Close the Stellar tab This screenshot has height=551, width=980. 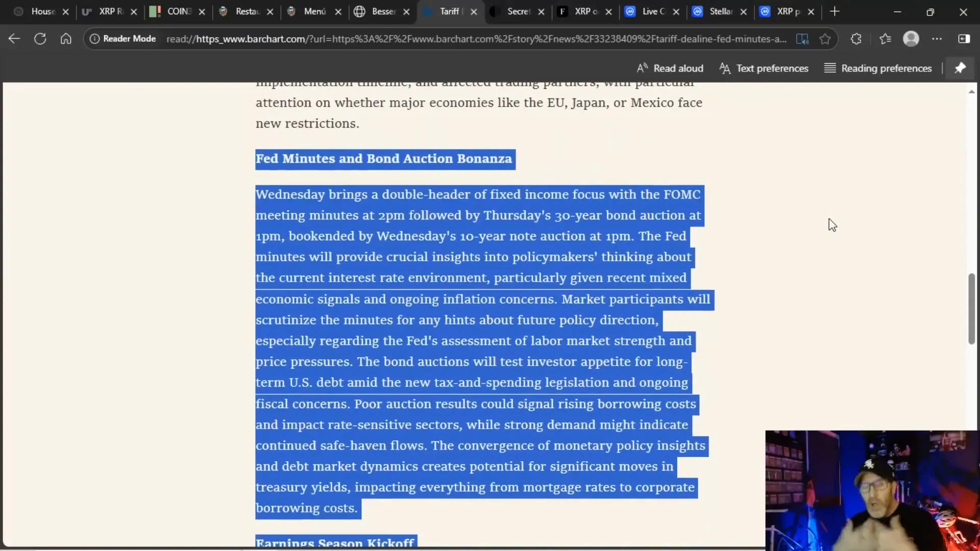743,11
